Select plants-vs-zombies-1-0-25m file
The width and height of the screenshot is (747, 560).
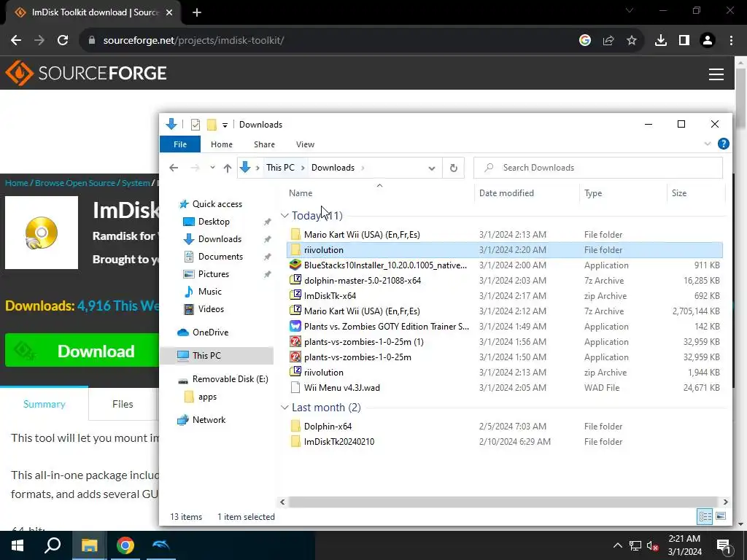coord(357,357)
